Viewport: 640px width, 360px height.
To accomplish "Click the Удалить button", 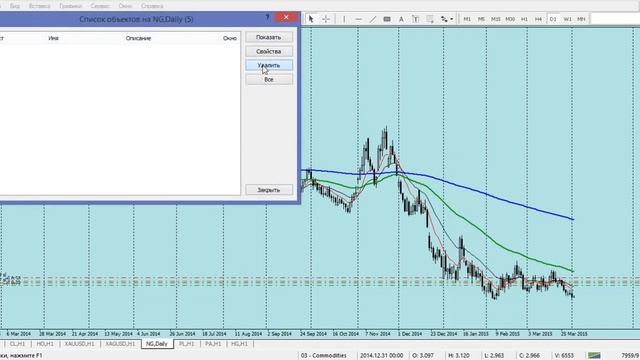I will point(269,65).
